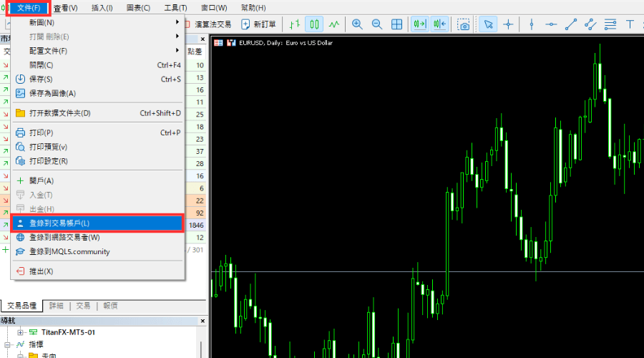Choose 登錄到交易帳戶(L) from the file menu
Image resolution: width=644 pixels, height=358 pixels.
coord(98,223)
